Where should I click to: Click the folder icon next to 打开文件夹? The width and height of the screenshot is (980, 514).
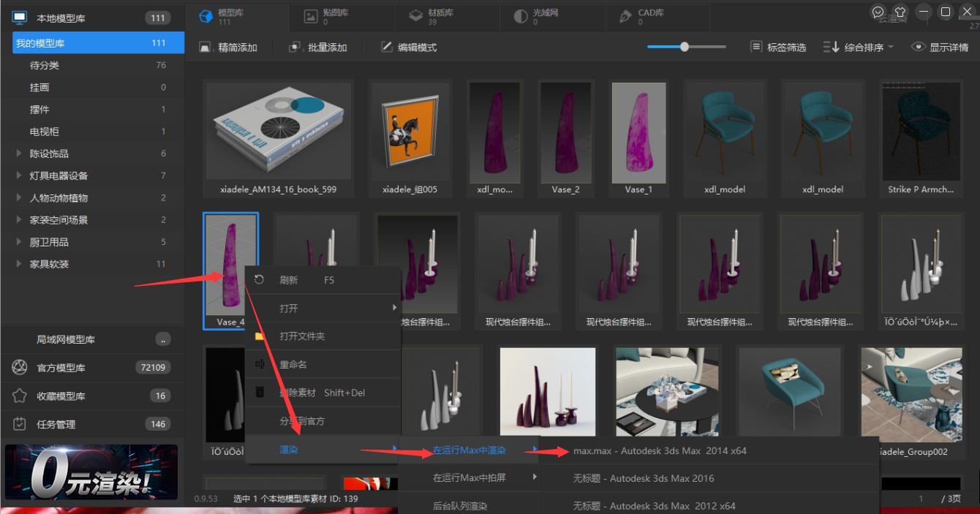tap(259, 336)
